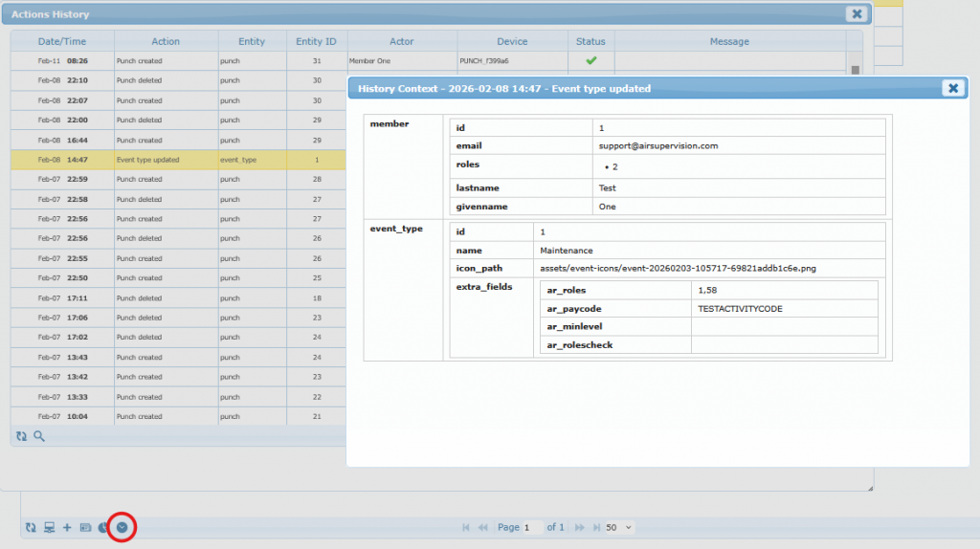Click the Entity ID column header
980x549 pixels.
(316, 41)
